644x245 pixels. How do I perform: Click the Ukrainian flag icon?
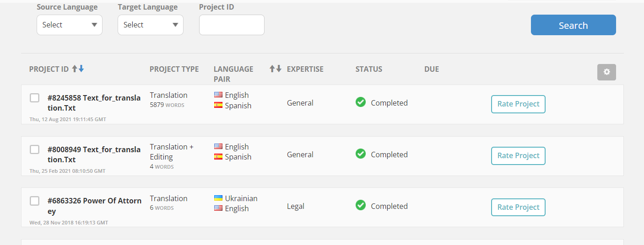click(218, 198)
